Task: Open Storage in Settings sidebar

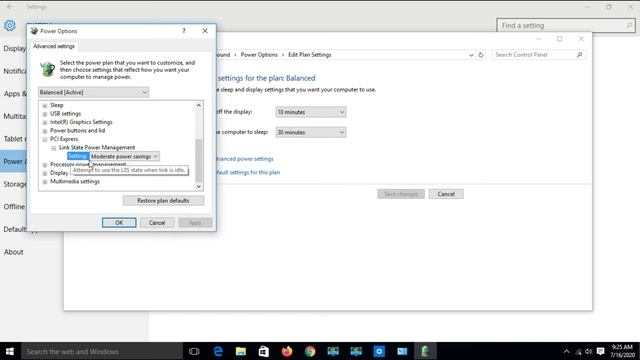Action: click(x=14, y=184)
